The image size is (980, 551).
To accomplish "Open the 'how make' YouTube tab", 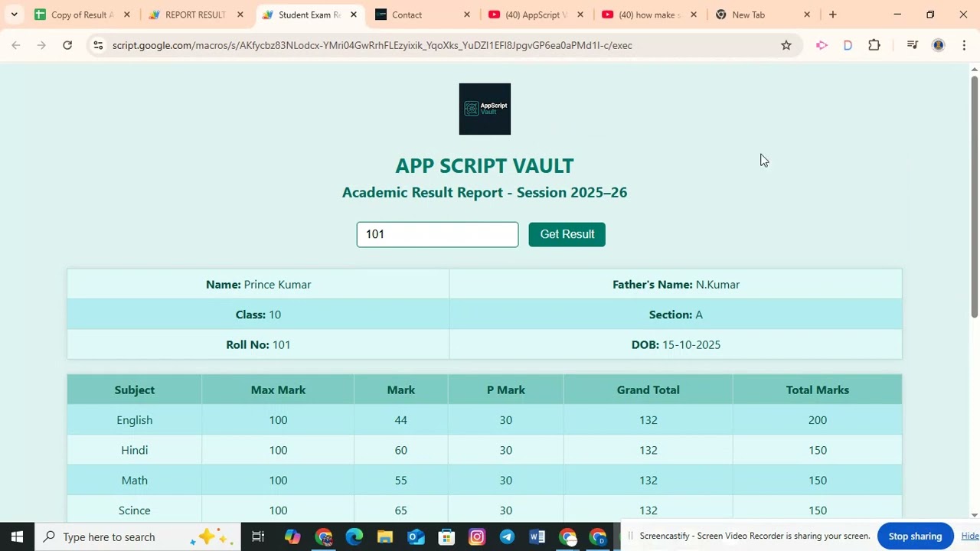I will 648,15.
